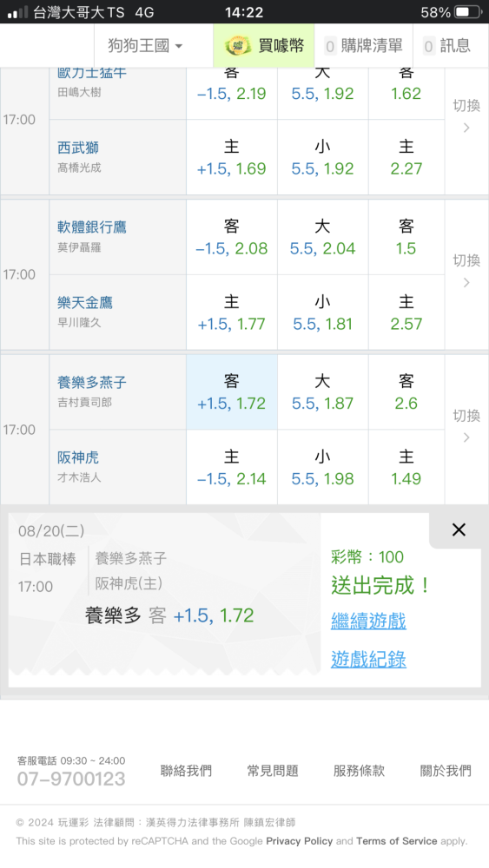Select 大 5.5, 2.04 for 軟體銀行鷹
Screen dimensions: 489x868
tap(323, 237)
